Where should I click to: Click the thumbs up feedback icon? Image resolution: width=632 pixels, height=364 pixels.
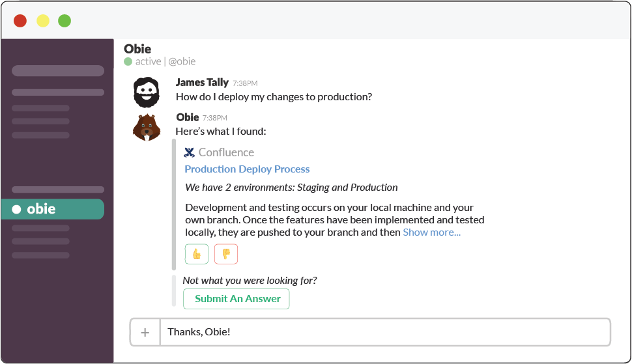196,254
